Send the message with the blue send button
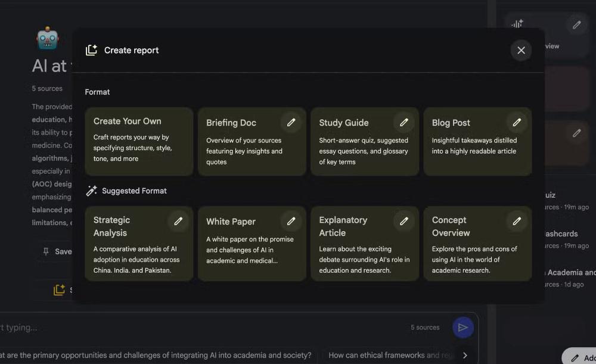Image resolution: width=596 pixels, height=364 pixels. pos(463,327)
